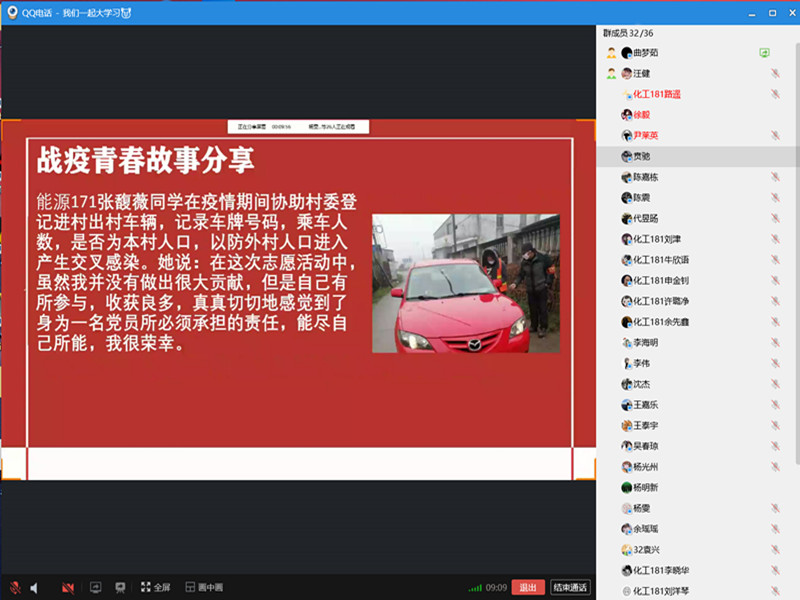Click the avatar of 杨明新
800x600 pixels.
[626, 487]
